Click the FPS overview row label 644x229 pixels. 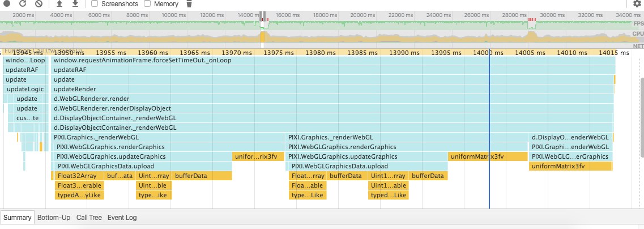638,23
